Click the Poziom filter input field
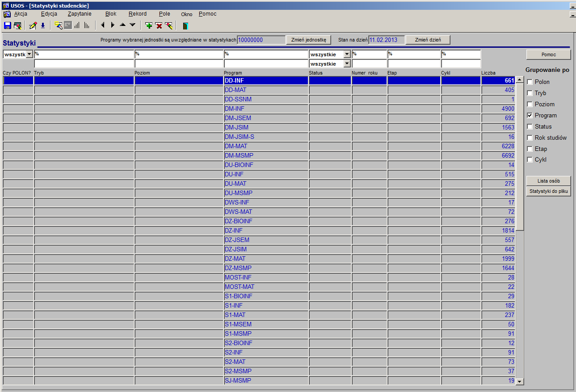The width and height of the screenshot is (576, 392). 179,54
